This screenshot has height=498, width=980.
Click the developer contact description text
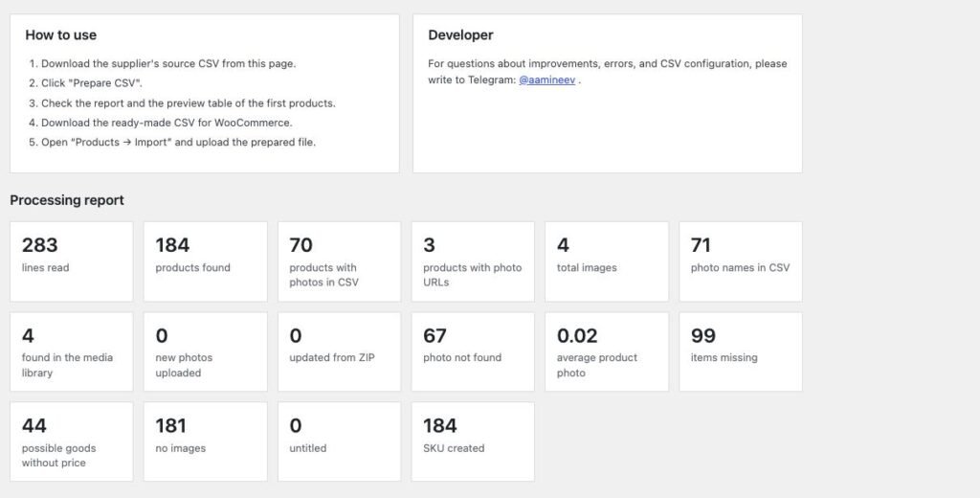click(x=608, y=72)
